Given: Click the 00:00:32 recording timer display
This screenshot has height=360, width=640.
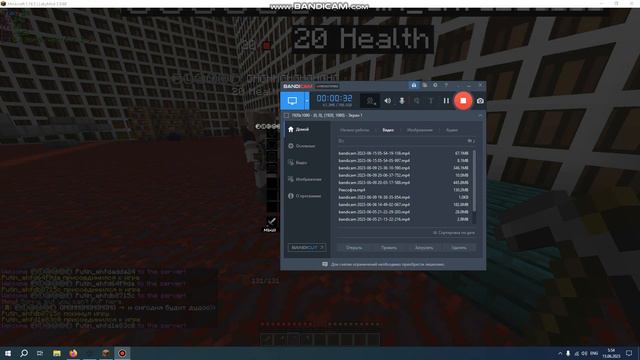Looking at the screenshot, I should tap(334, 98).
